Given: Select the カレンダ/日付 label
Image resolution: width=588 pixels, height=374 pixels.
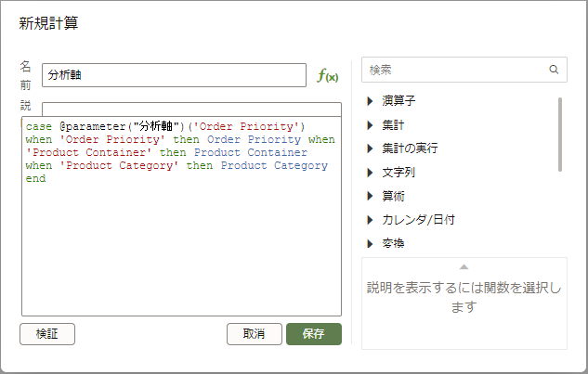Looking at the screenshot, I should pyautogui.click(x=419, y=220).
